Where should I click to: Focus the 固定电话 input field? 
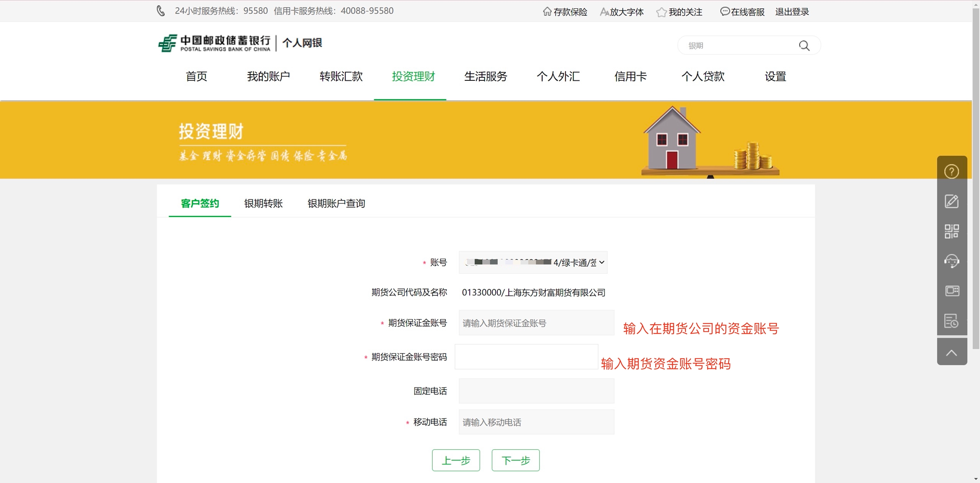536,391
